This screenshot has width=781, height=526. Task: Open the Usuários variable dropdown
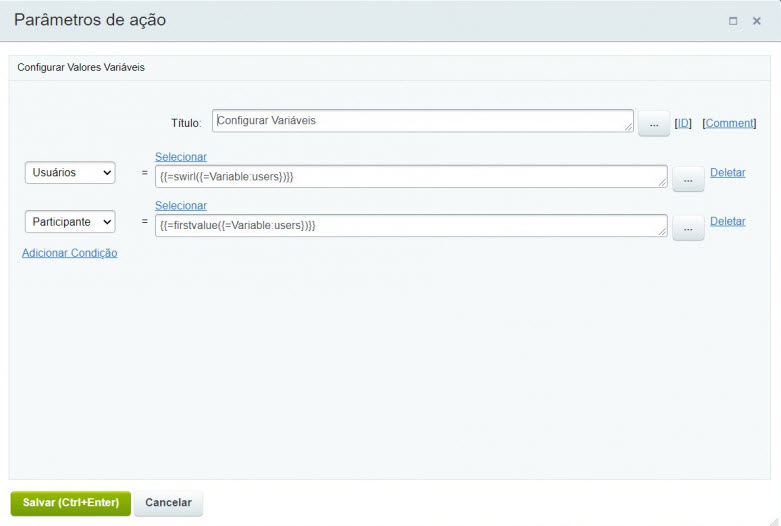[x=70, y=172]
